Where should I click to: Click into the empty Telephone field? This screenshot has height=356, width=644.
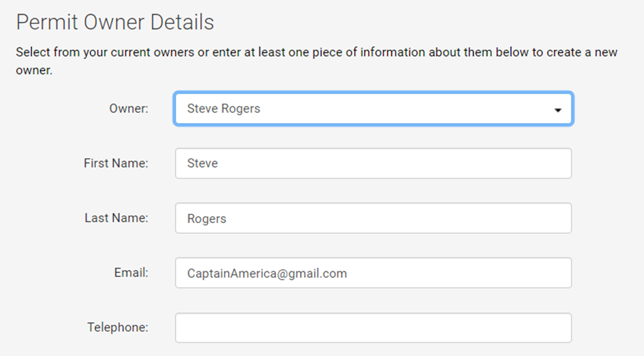[x=373, y=328]
